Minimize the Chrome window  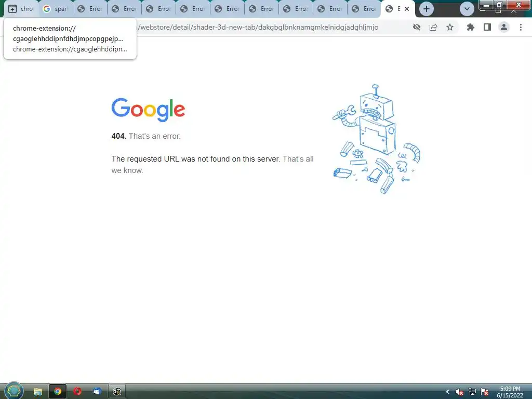point(486,5)
